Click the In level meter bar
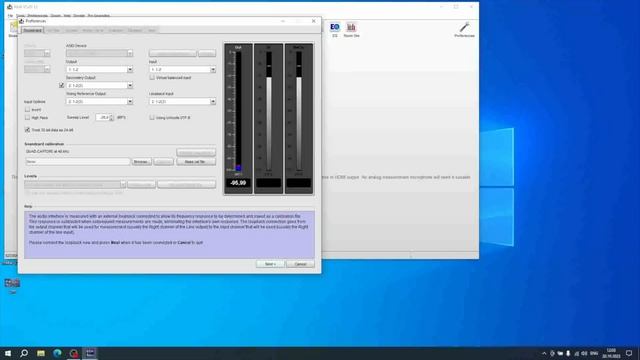This screenshot has width=640, height=360. click(269, 111)
